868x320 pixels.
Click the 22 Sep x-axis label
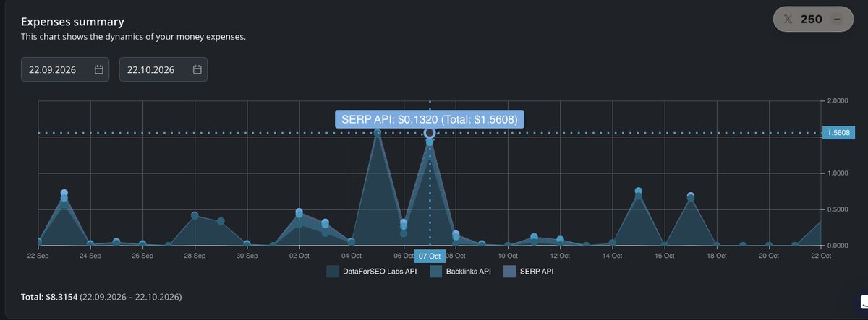coord(38,256)
